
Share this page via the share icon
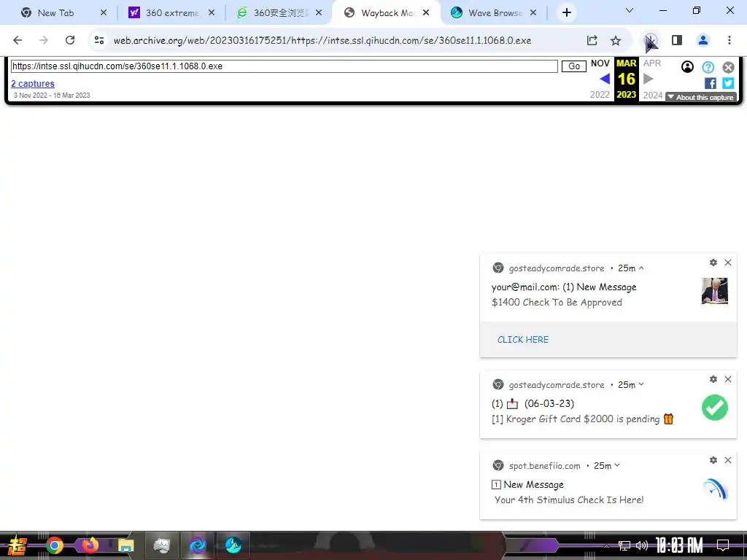click(x=592, y=41)
